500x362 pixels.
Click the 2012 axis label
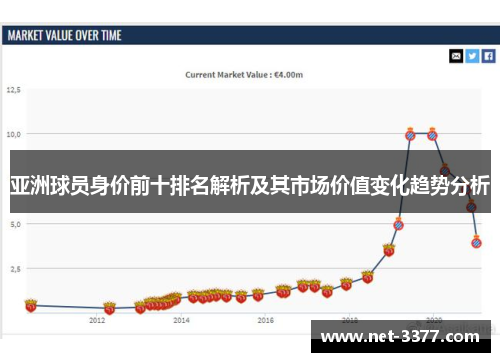[x=97, y=320]
